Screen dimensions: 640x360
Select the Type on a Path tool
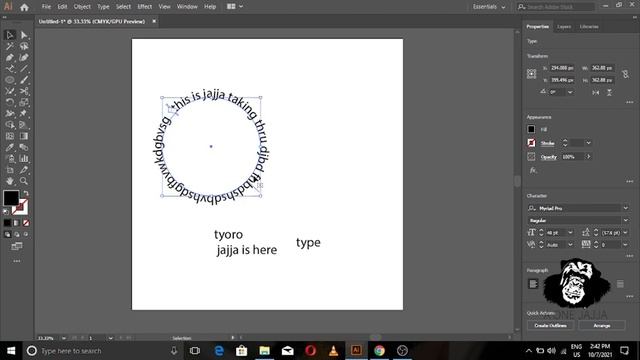coord(10,69)
